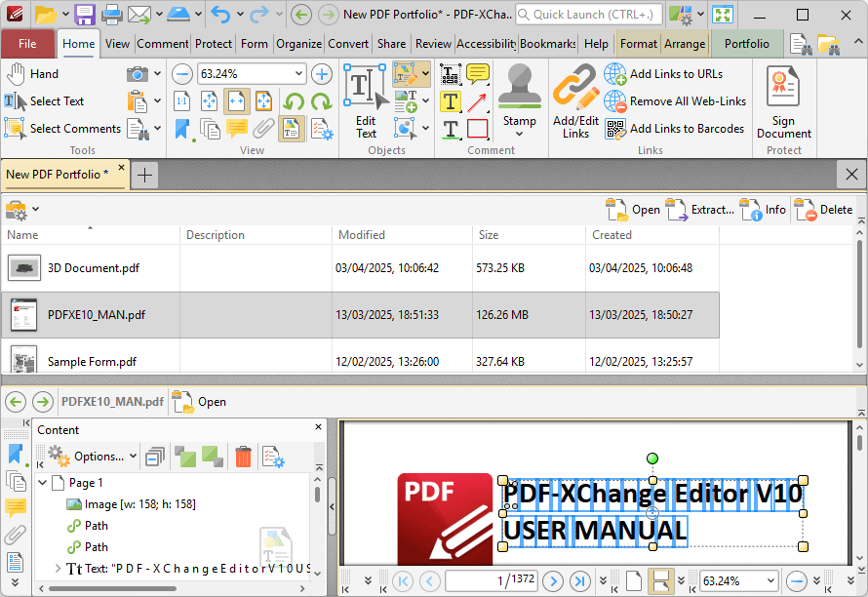Select the 3D Document.pdf thumbnail
The image size is (868, 597).
[24, 268]
